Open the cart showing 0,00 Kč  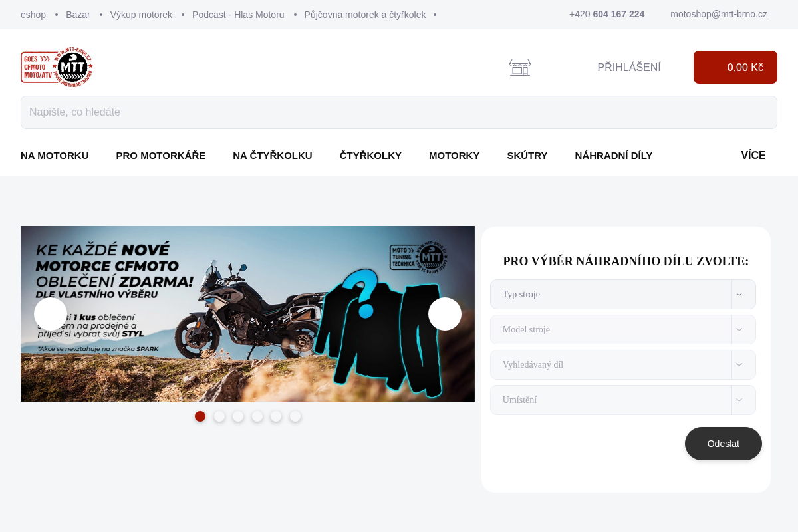point(735,67)
